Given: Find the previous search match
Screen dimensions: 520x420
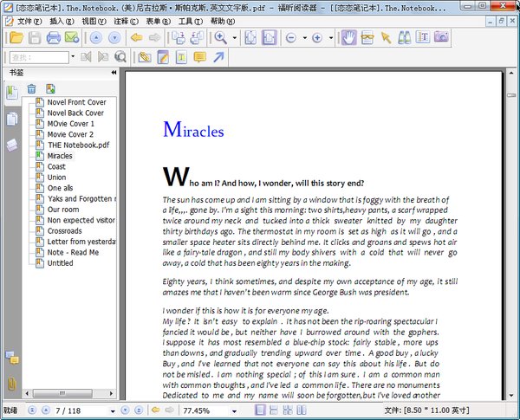Looking at the screenshot, I should tap(86, 57).
